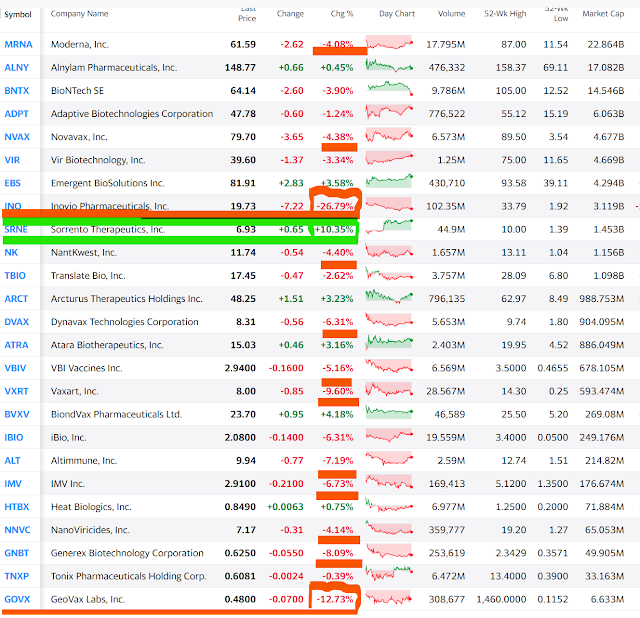The height and width of the screenshot is (618, 640).
Task: Click Moderna's last price 61.59
Action: click(243, 44)
